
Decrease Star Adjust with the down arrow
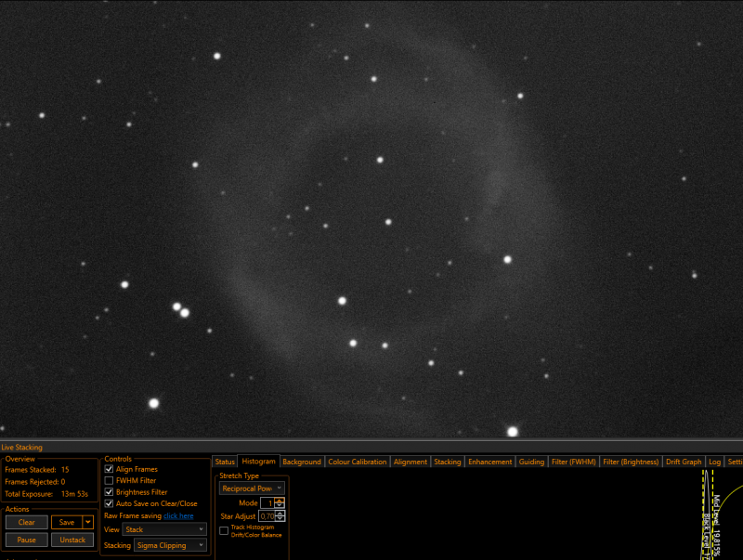tap(280, 519)
